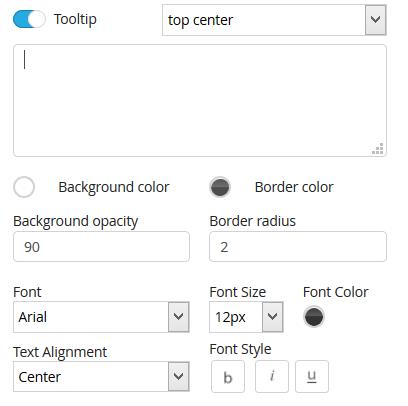Focus the Border radius field
This screenshot has height=406, width=408.
[298, 247]
